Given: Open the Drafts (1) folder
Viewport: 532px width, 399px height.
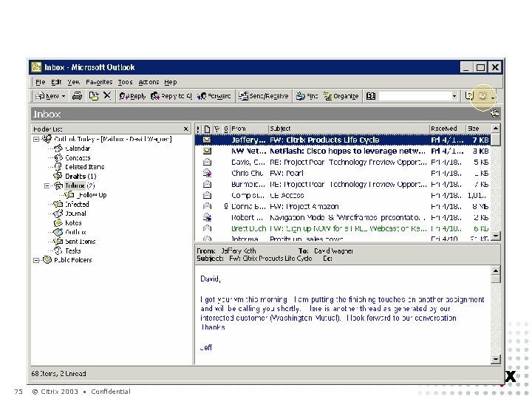Looking at the screenshot, I should pos(81,177).
